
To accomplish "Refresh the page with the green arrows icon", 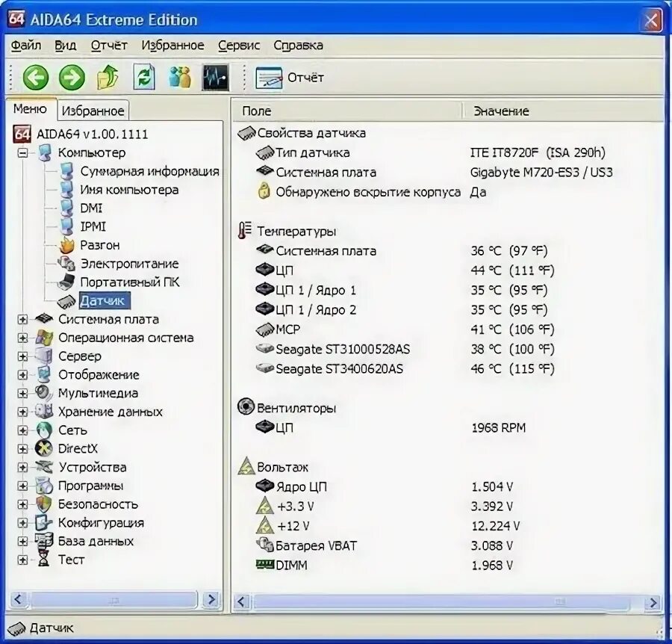I will [x=144, y=77].
